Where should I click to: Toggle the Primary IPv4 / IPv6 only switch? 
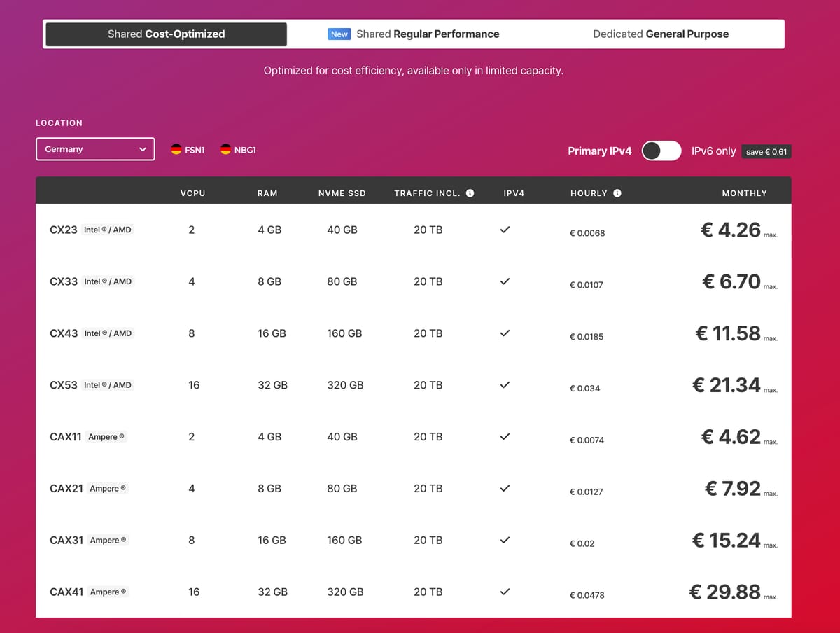(x=661, y=151)
